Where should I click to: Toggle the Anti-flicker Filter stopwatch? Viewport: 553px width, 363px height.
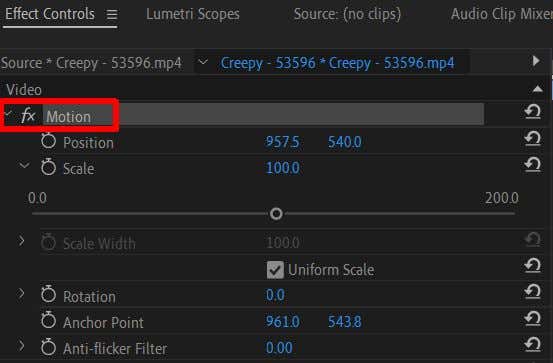pyautogui.click(x=48, y=347)
